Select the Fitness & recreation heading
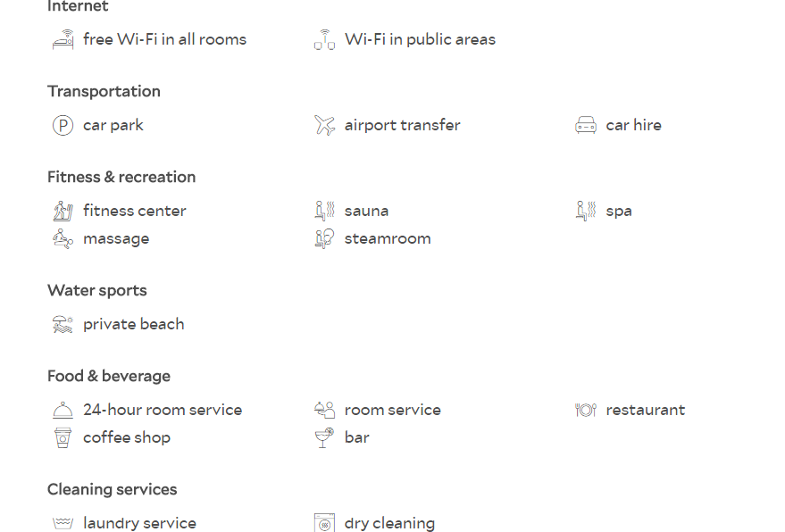This screenshot has height=532, width=785. coord(121,177)
